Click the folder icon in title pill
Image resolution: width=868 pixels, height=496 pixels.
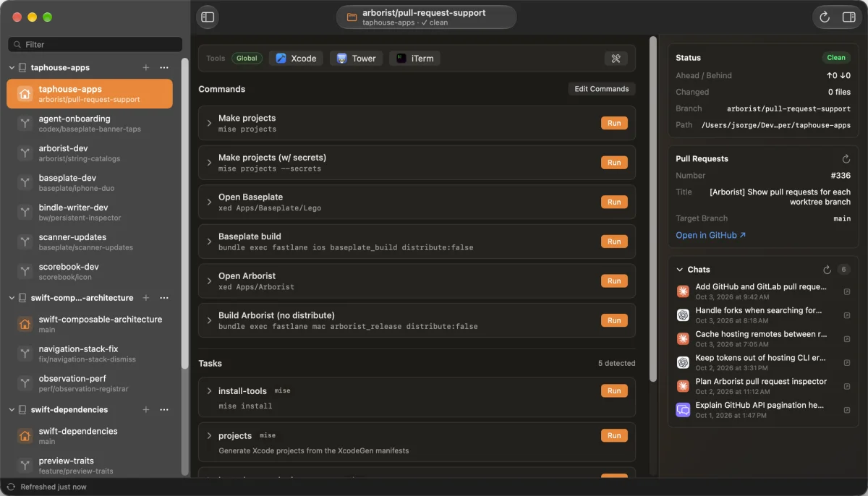tap(352, 17)
